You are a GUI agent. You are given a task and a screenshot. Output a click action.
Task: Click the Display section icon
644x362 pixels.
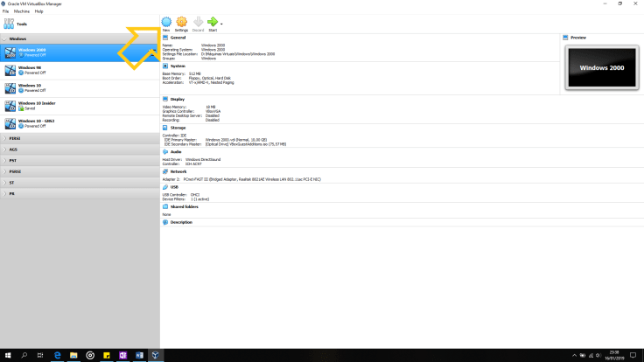tap(165, 99)
